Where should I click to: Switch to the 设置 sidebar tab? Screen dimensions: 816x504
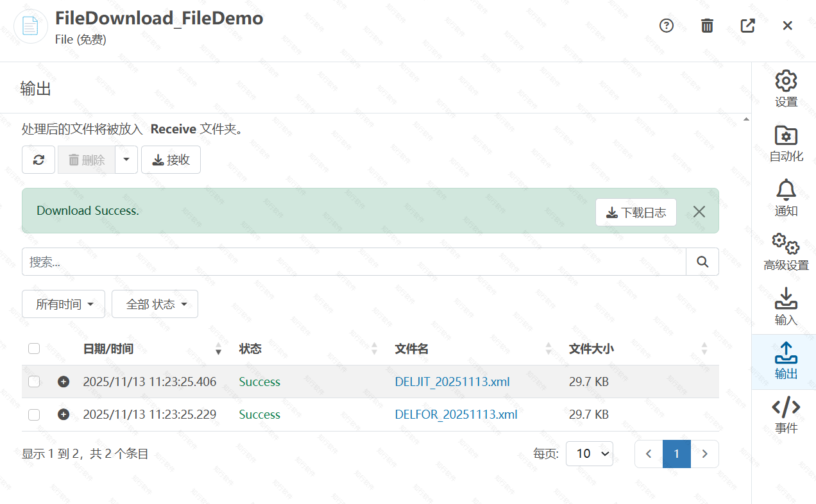pos(786,89)
